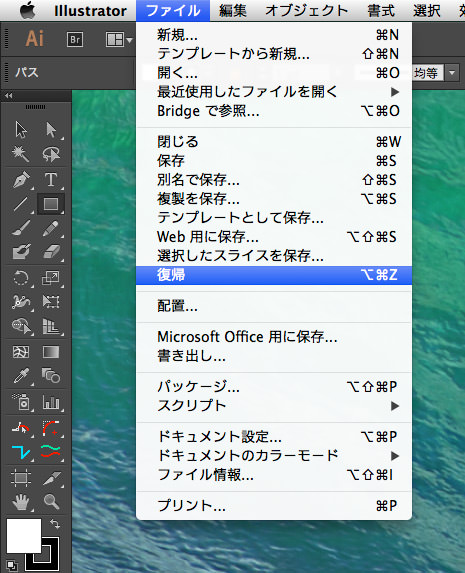The width and height of the screenshot is (465, 573).
Task: Choose 復帰 from the File menu
Action: point(274,275)
